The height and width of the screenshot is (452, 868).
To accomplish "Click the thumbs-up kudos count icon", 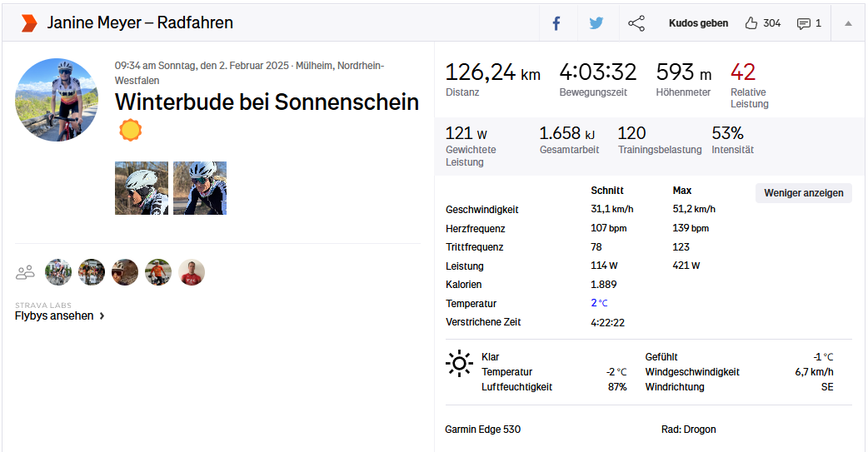I will (751, 23).
